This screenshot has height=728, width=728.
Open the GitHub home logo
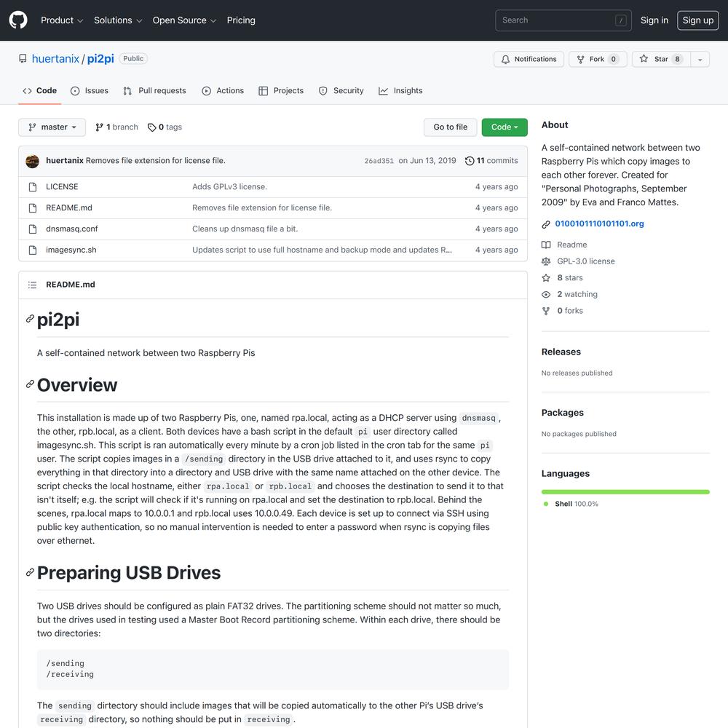(x=18, y=20)
